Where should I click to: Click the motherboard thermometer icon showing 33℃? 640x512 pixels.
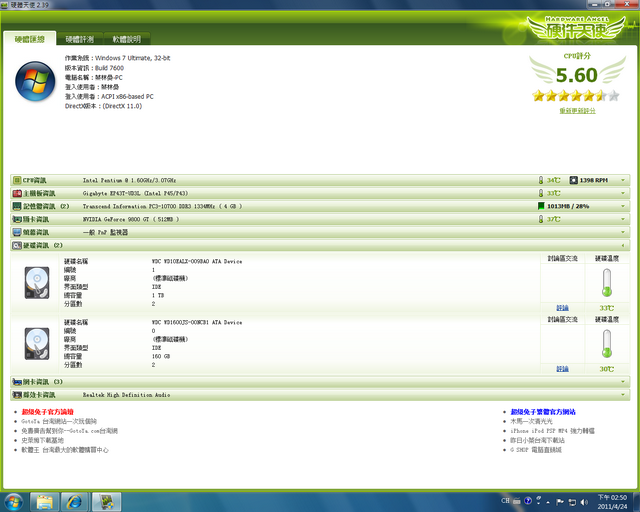541,193
